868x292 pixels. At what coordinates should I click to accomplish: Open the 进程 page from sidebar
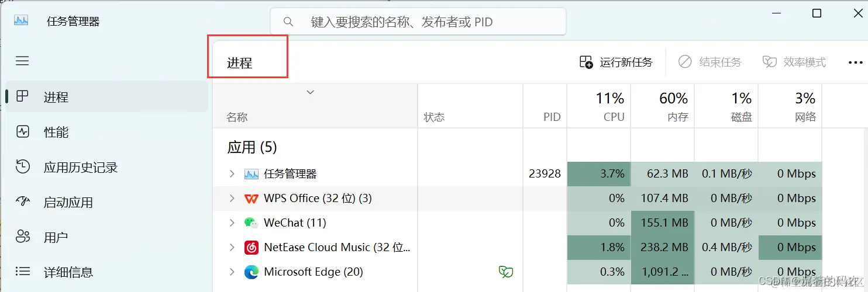(x=106, y=97)
